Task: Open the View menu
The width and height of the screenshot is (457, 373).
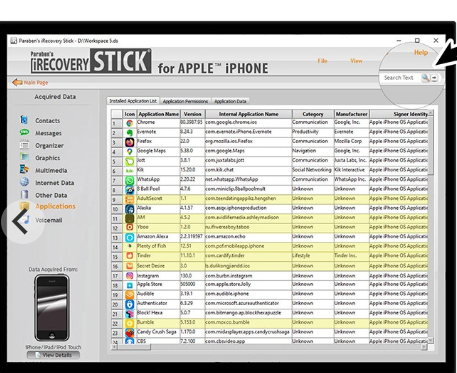Action: [x=356, y=61]
